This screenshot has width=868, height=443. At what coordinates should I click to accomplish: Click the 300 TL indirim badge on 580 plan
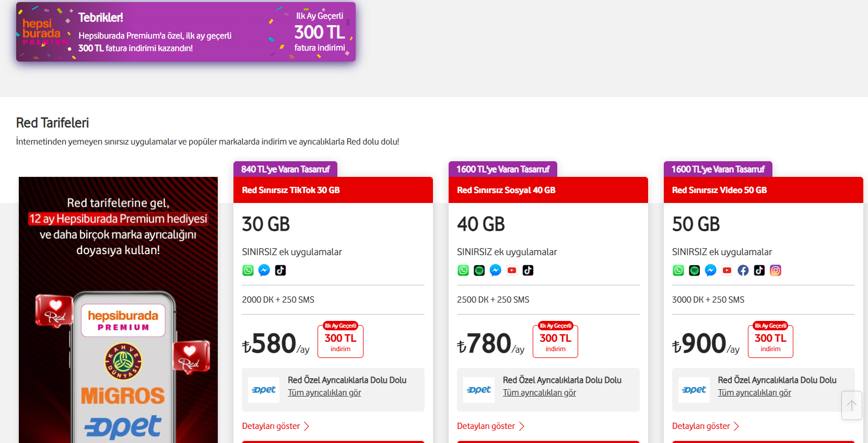(341, 340)
